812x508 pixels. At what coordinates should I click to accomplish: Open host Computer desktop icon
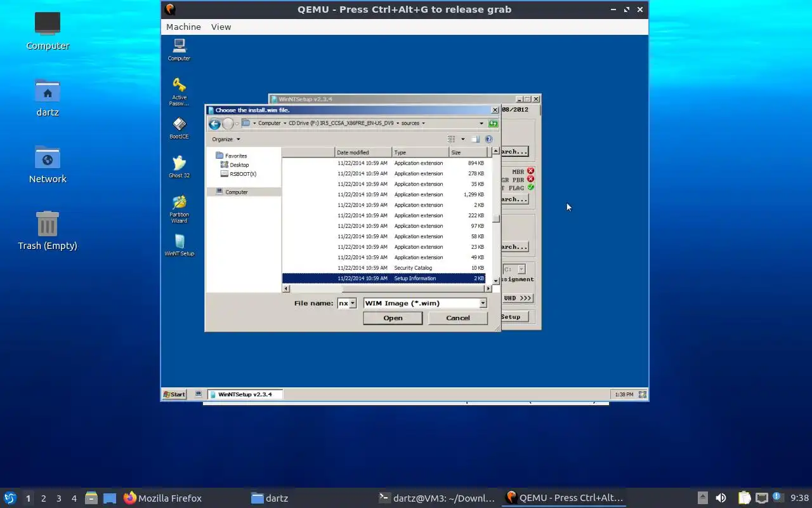(x=48, y=32)
